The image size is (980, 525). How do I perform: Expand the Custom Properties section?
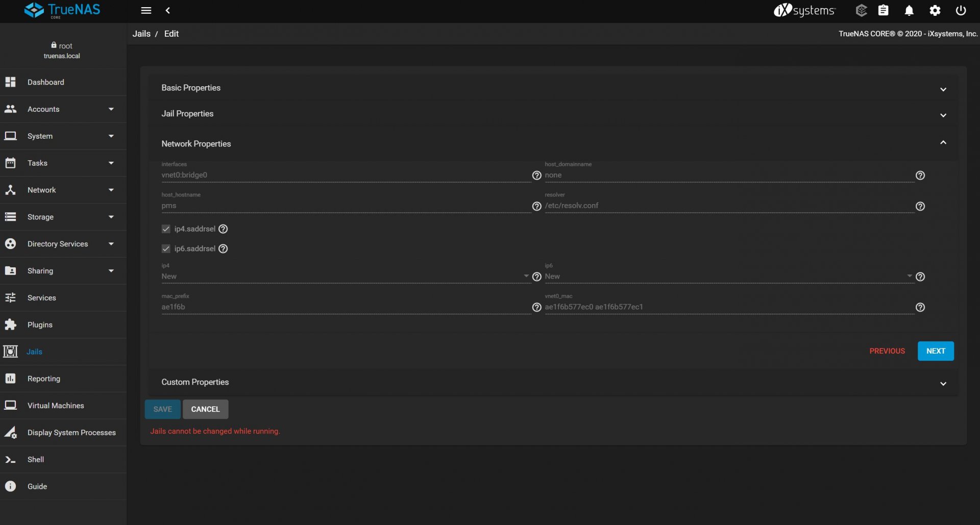[x=552, y=383]
